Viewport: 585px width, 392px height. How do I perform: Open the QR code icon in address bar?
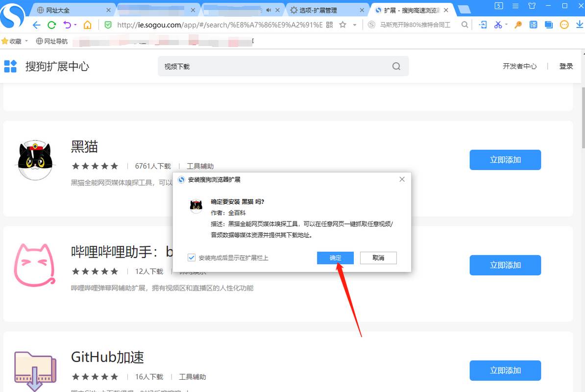pyautogui.click(x=329, y=25)
